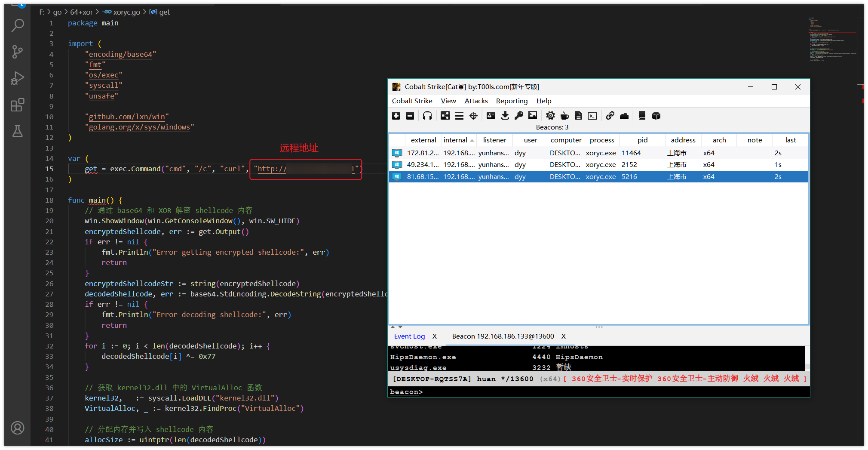Collapse split pane with up arrow
The height and width of the screenshot is (450, 868).
pos(393,327)
